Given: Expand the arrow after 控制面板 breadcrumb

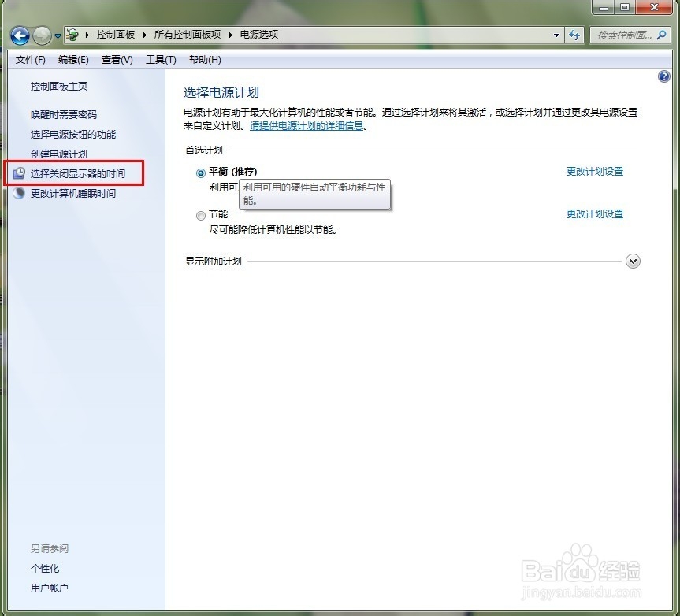Looking at the screenshot, I should (x=144, y=35).
